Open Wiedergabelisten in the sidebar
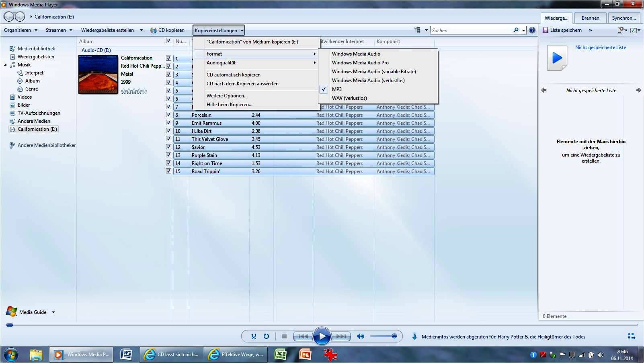The image size is (644, 363). click(32, 57)
